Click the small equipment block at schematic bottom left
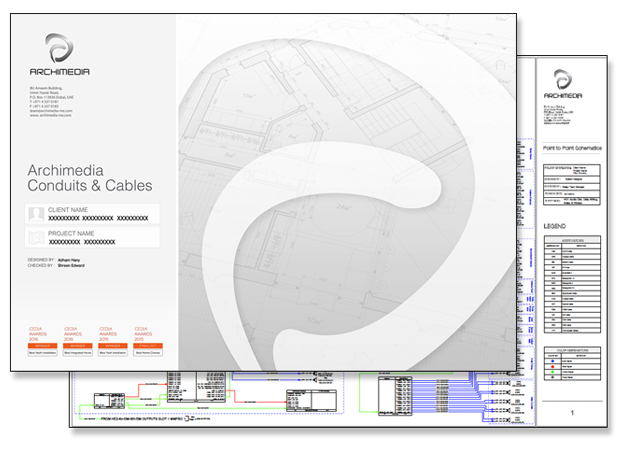The width and height of the screenshot is (632, 450). (109, 401)
